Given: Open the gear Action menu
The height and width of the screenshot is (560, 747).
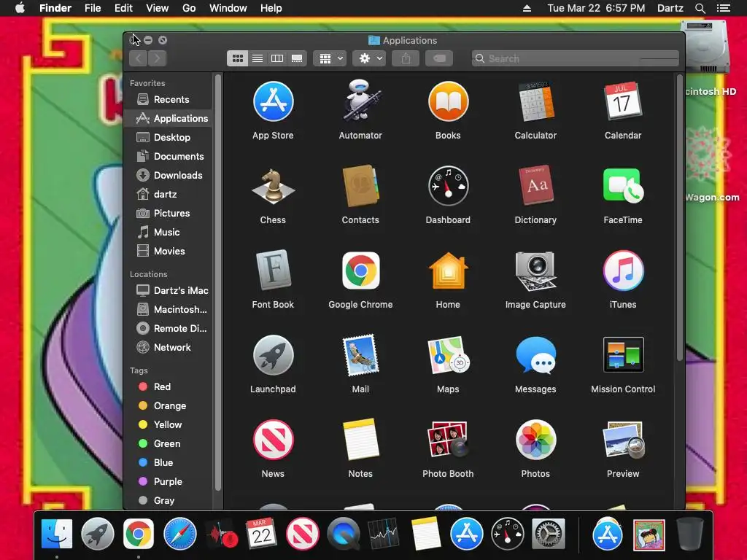Looking at the screenshot, I should pos(370,58).
